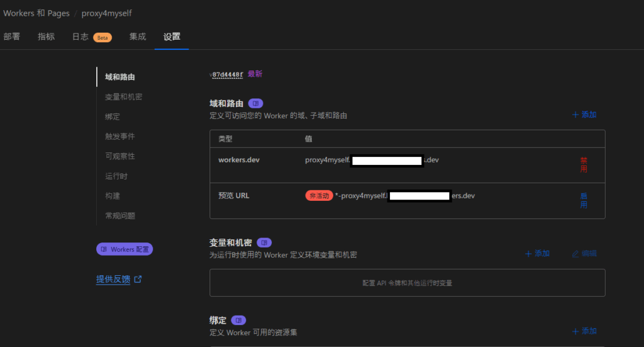Select 触发事件 in the settings sidebar
Image resolution: width=644 pixels, height=347 pixels.
(x=120, y=136)
